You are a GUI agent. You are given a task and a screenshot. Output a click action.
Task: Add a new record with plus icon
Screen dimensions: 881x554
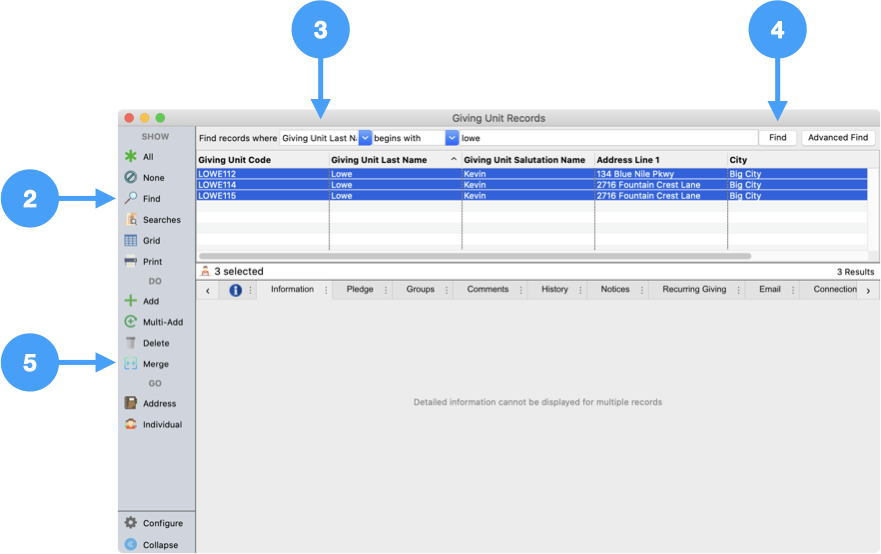click(x=130, y=301)
